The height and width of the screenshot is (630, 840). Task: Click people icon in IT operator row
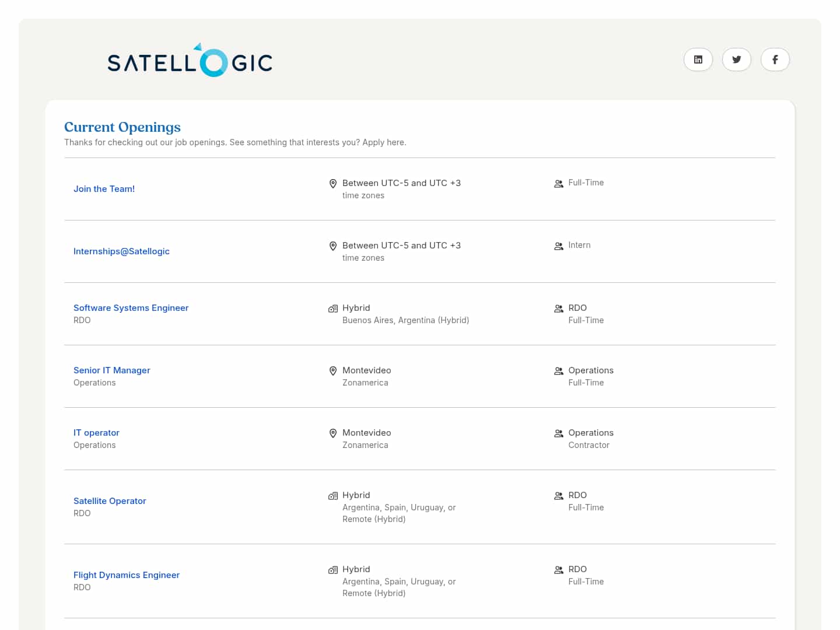[558, 433]
